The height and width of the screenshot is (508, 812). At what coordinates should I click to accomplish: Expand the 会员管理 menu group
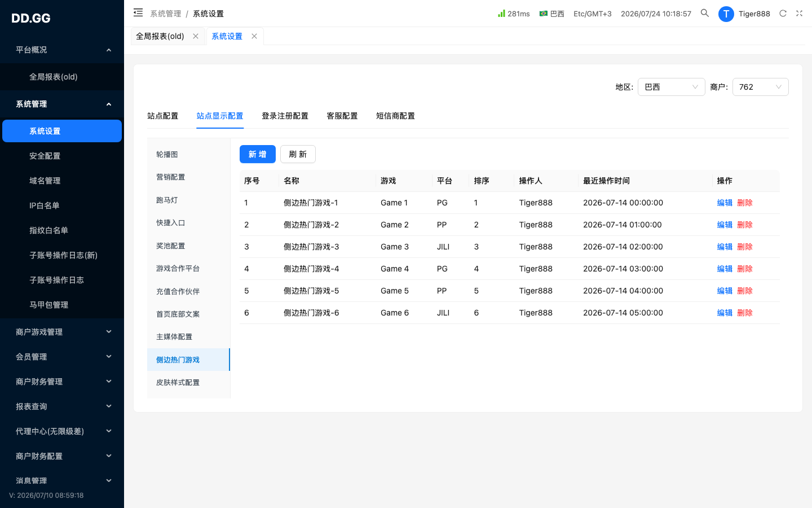62,357
